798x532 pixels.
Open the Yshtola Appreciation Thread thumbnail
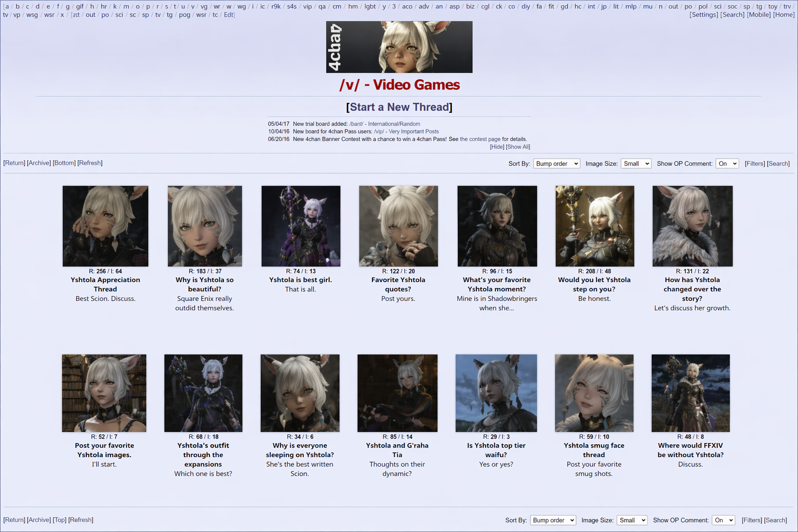point(105,226)
